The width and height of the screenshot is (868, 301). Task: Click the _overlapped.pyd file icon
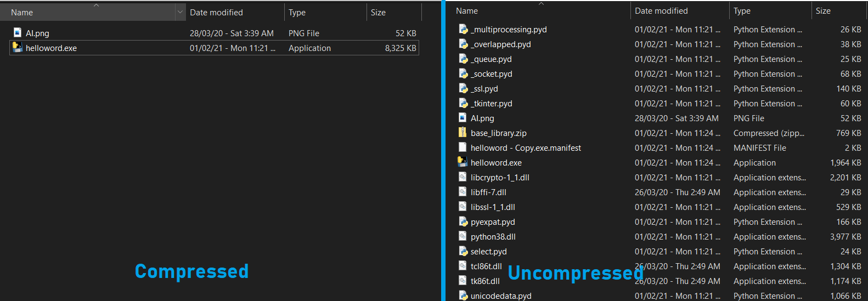click(463, 44)
